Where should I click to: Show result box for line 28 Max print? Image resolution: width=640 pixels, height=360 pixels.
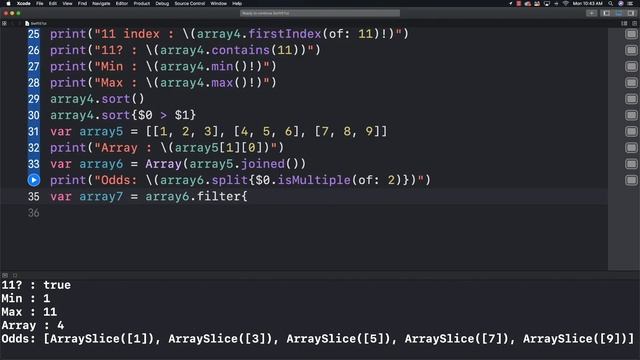coord(631,83)
